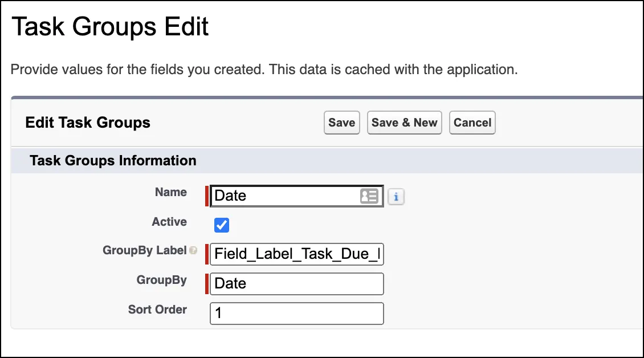
Task: Click the GroupBy Label caption text
Action: click(145, 250)
